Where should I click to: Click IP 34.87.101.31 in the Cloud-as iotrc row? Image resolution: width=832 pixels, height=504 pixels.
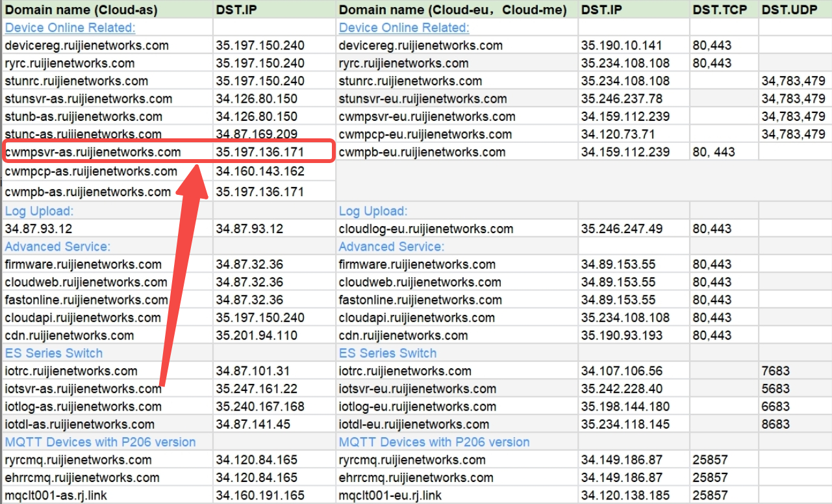coord(274,371)
